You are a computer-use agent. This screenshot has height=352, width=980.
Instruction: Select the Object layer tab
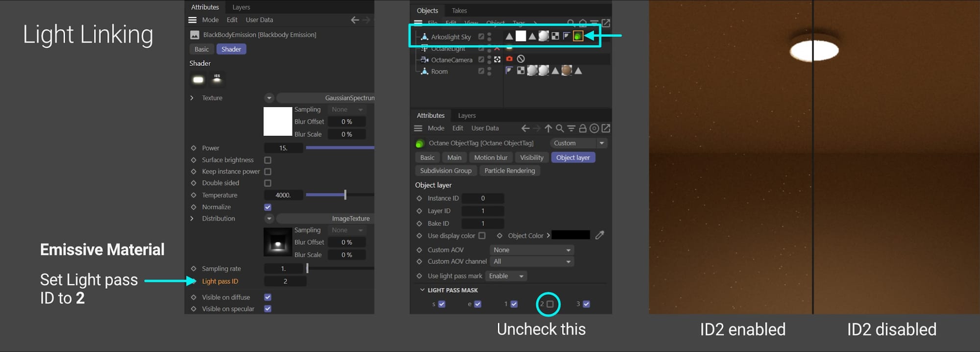coord(573,158)
